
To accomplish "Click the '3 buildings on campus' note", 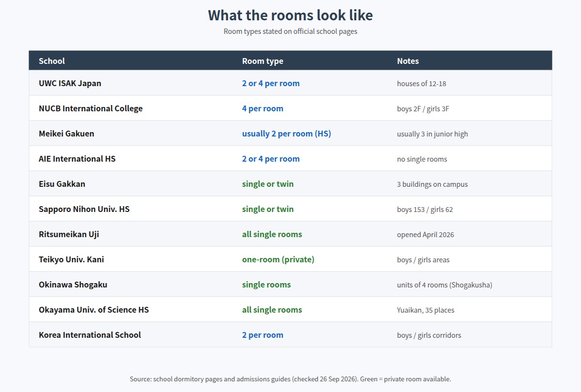I will [432, 184].
